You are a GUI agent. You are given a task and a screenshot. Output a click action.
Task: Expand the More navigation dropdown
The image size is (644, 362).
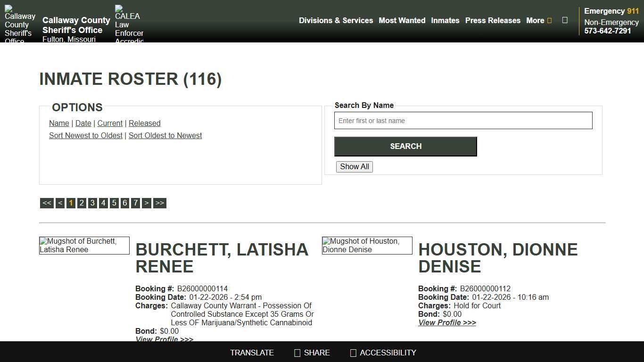(539, 20)
